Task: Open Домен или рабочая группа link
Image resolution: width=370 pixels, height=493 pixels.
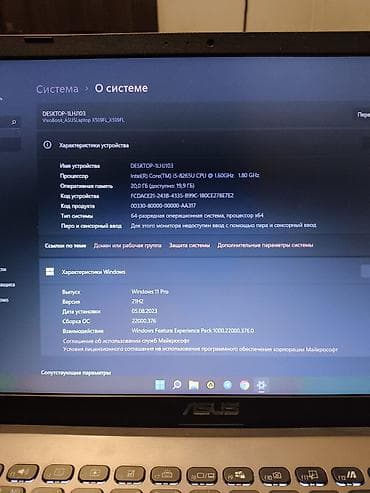Action: click(x=128, y=245)
